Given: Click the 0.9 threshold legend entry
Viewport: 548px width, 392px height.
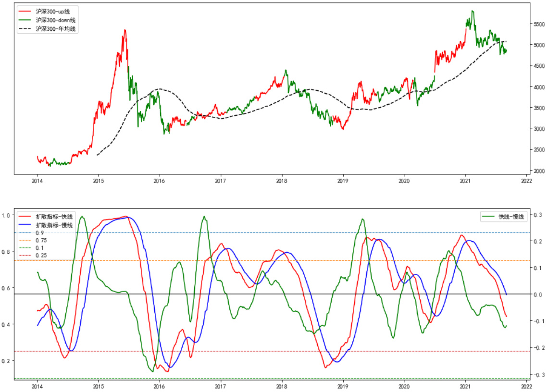Looking at the screenshot, I should coord(31,233).
